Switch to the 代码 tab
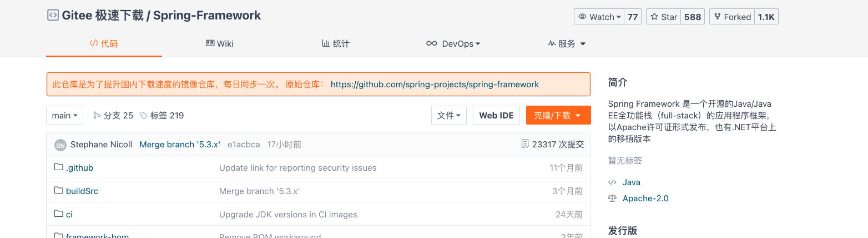 click(104, 43)
